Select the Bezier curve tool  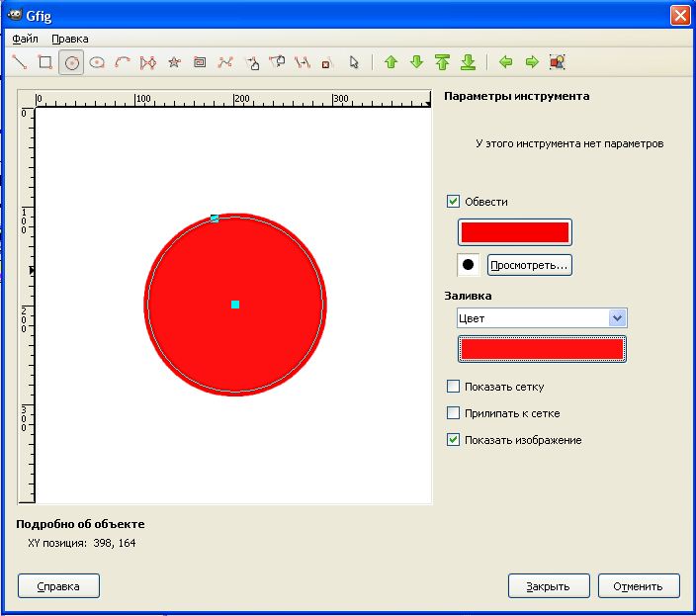[x=225, y=62]
